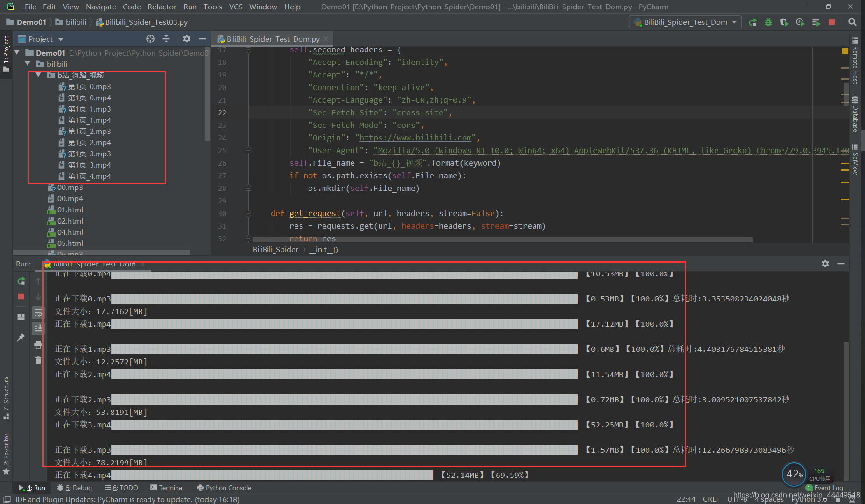Select file 第1页_3.mp3 in tree

click(x=89, y=154)
